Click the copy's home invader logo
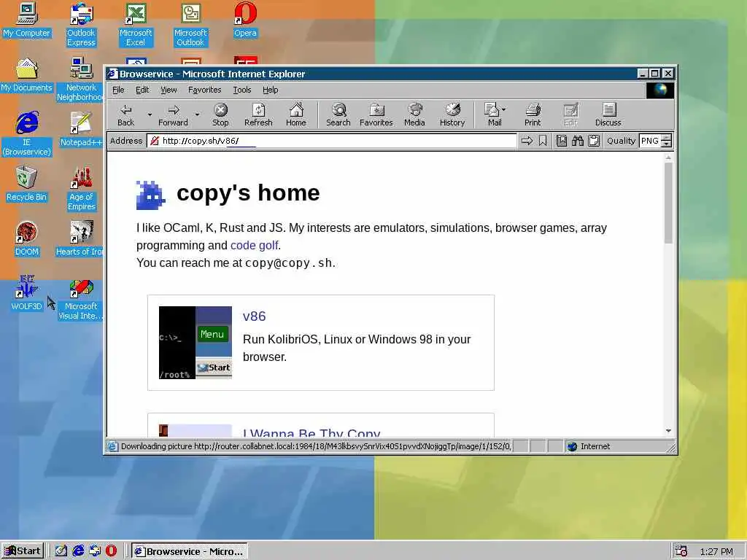 pos(150,195)
